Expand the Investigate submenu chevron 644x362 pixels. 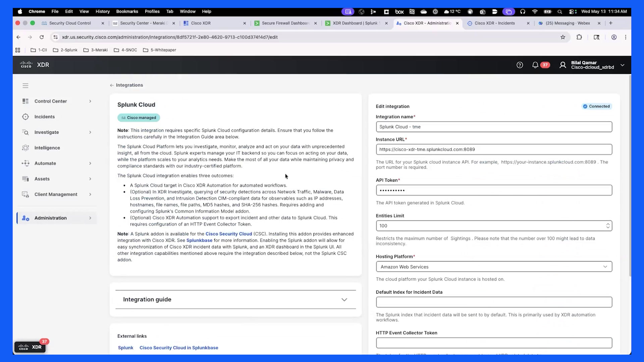click(90, 132)
